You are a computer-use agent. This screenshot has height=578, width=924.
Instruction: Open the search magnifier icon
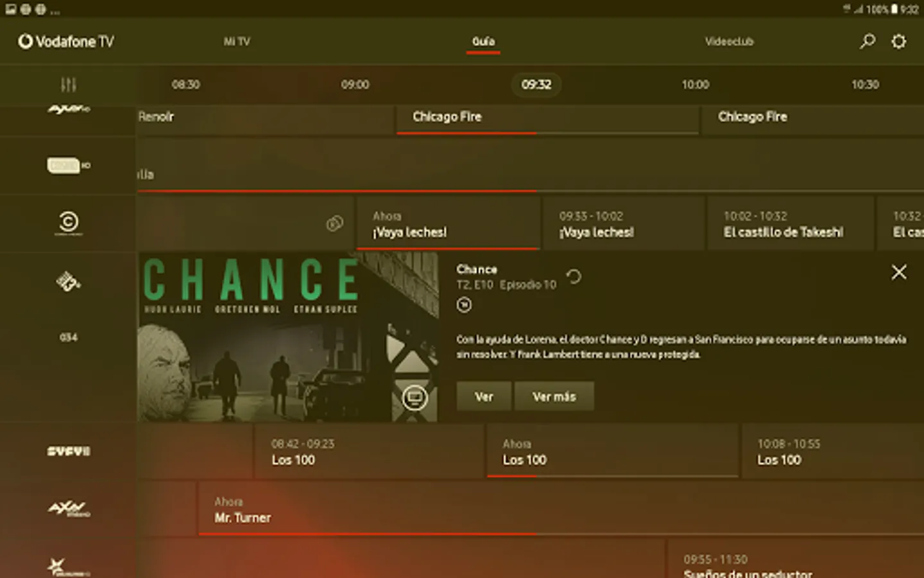pyautogui.click(x=868, y=42)
